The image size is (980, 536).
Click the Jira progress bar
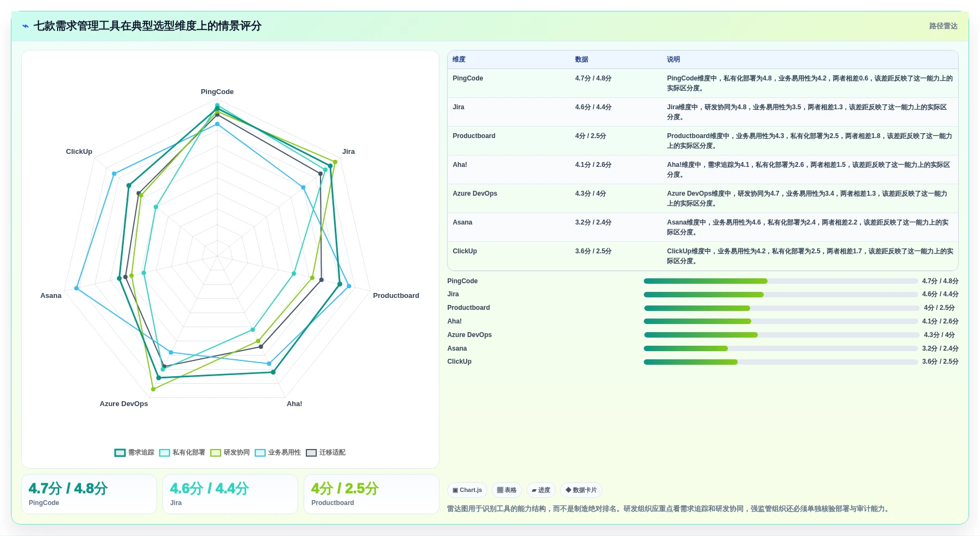click(x=781, y=295)
